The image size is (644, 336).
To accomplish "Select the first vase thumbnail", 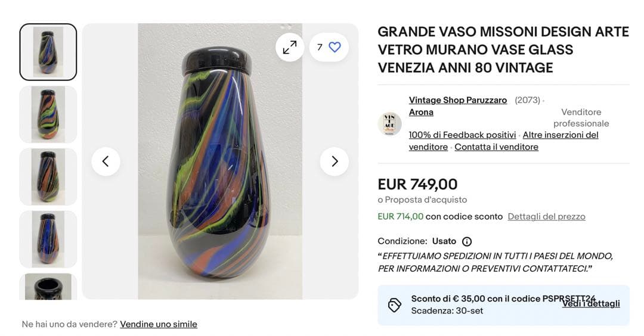I will click(x=48, y=52).
